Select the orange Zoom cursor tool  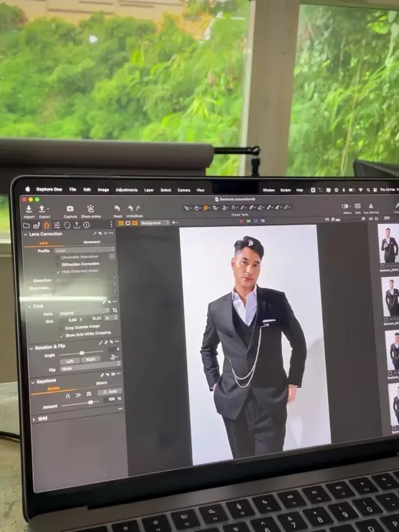click(205, 208)
